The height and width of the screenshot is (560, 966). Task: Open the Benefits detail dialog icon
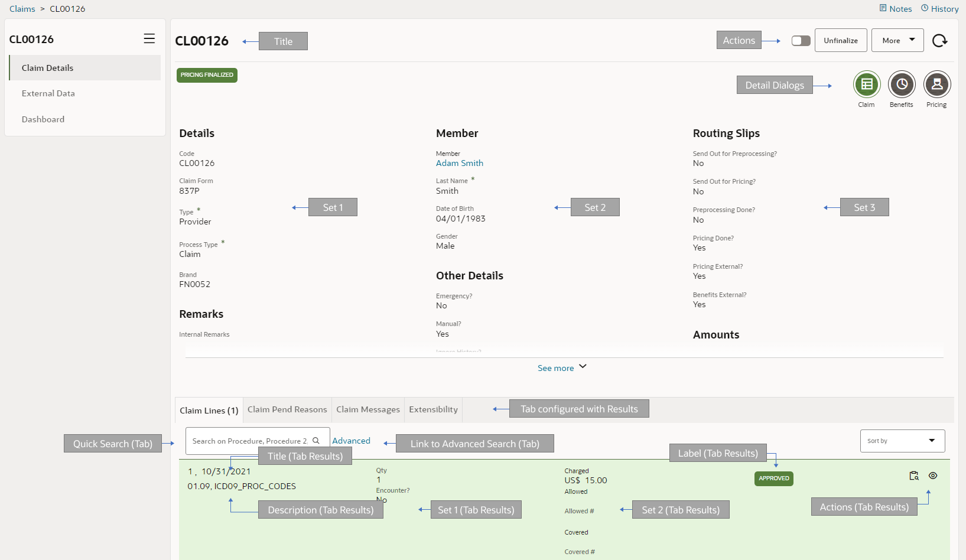[x=902, y=84]
